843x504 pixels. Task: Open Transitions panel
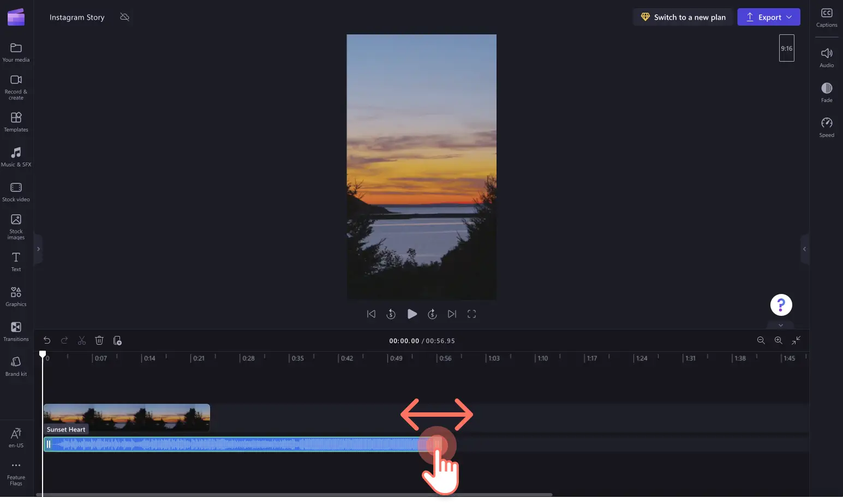tap(16, 332)
